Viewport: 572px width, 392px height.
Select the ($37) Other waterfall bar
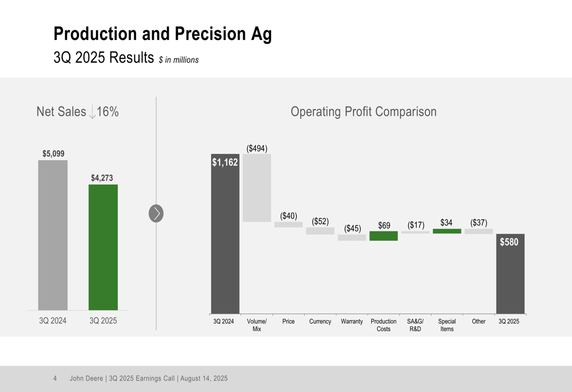pos(479,231)
